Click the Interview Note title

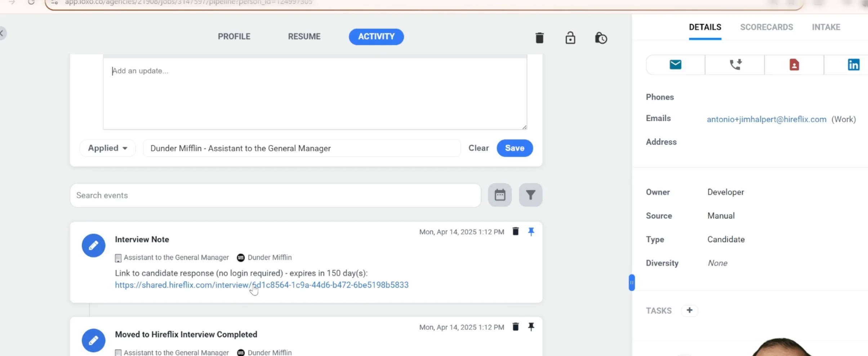pos(142,239)
